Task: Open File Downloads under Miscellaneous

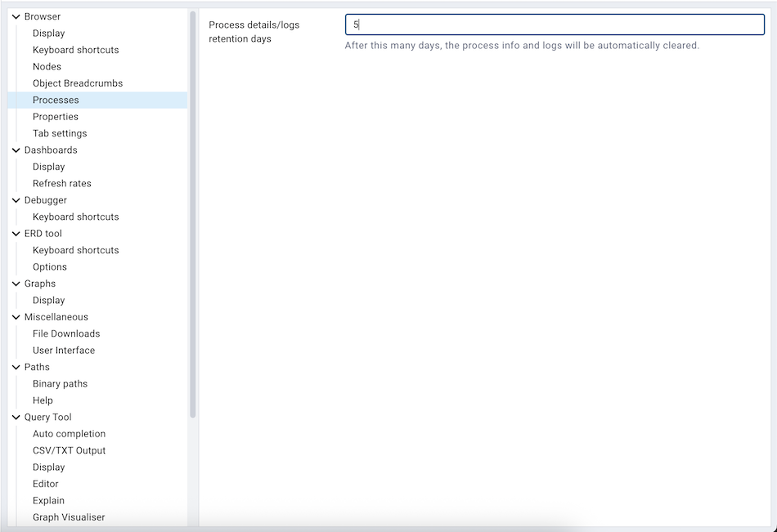Action: click(x=65, y=333)
